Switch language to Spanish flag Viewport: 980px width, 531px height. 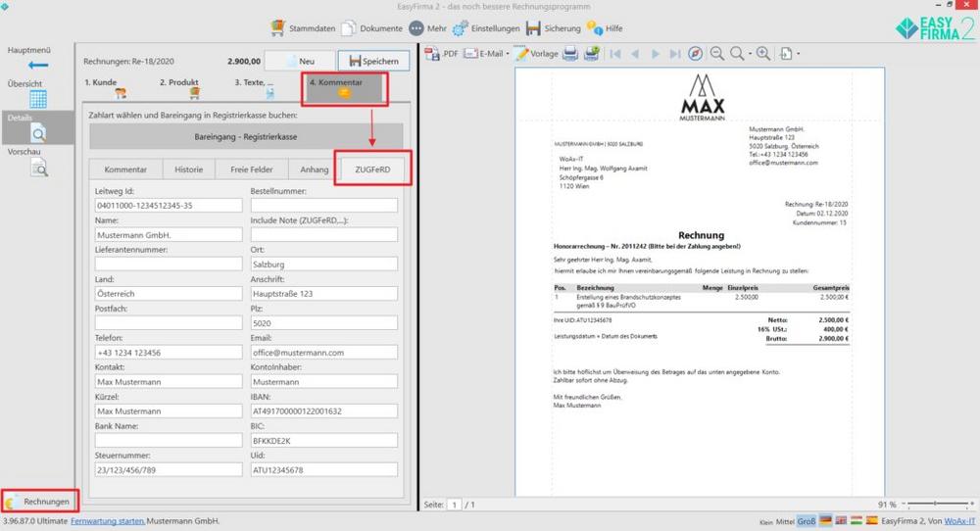[871, 520]
